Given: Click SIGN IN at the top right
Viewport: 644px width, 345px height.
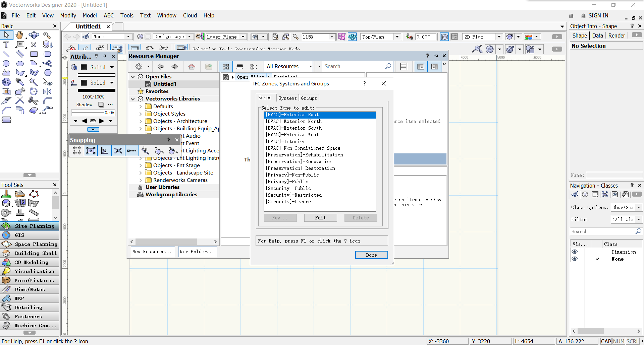Looking at the screenshot, I should (598, 15).
